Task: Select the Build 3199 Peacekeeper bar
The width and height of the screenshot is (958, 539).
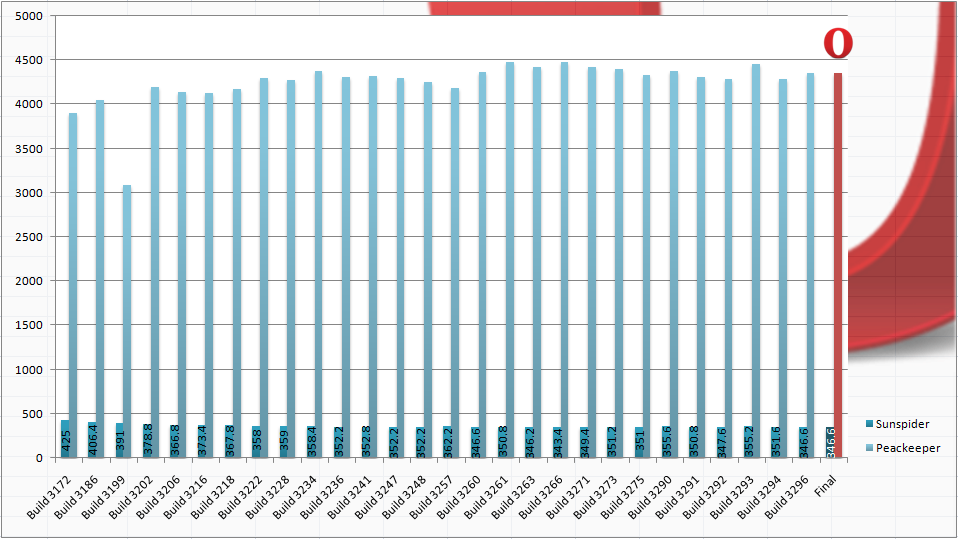Action: tap(127, 300)
